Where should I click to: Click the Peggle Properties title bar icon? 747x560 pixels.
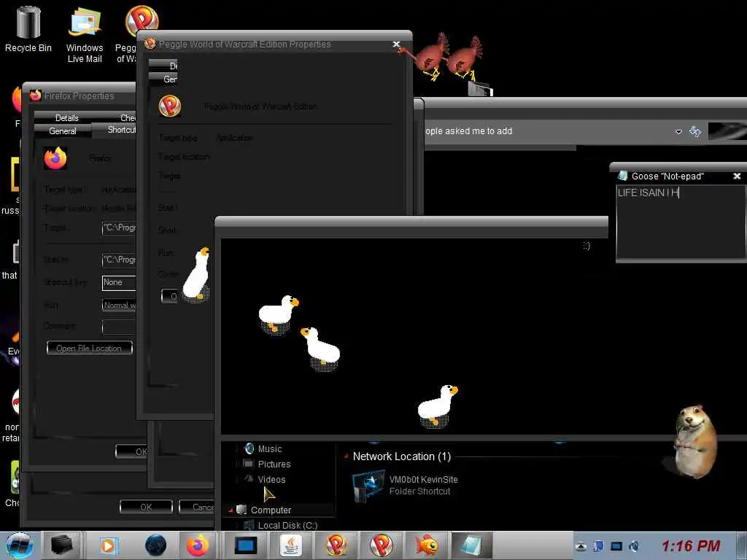click(x=150, y=43)
